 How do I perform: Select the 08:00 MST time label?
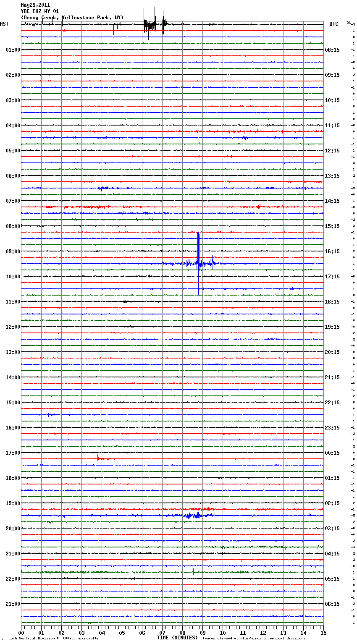click(x=13, y=226)
